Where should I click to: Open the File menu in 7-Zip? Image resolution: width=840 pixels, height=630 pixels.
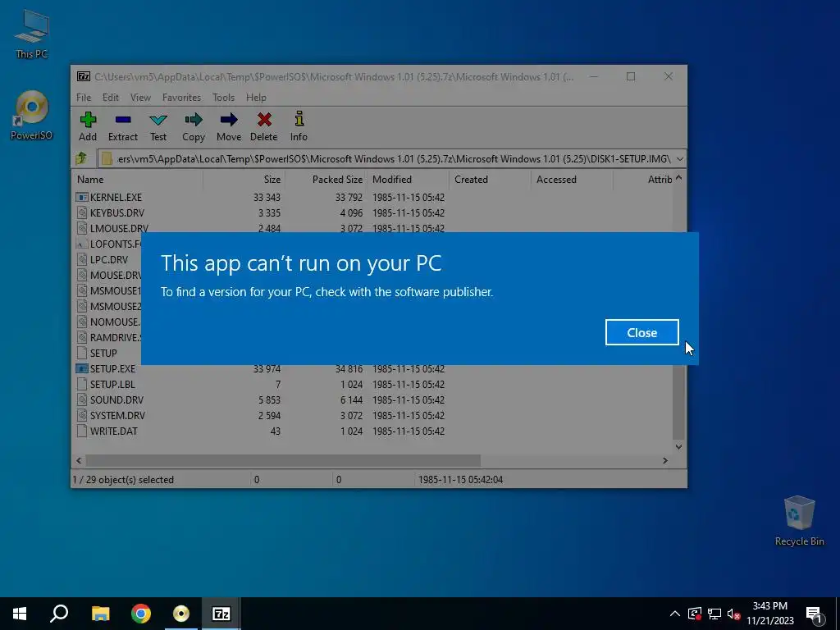[84, 98]
